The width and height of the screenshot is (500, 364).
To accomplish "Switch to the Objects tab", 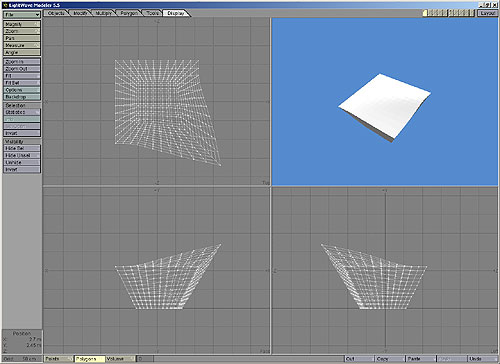I will point(56,13).
